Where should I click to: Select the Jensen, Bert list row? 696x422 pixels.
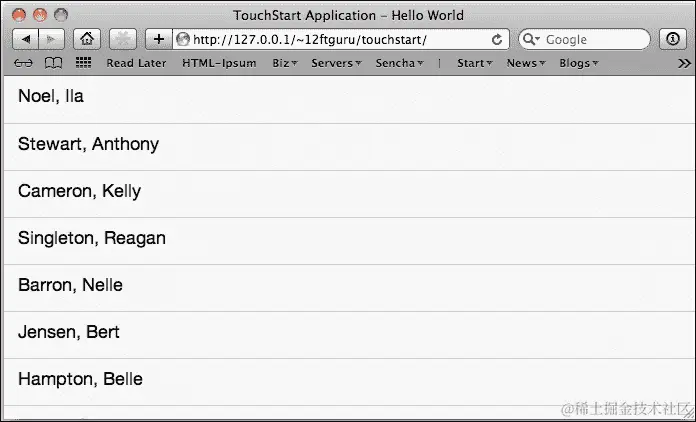349,335
